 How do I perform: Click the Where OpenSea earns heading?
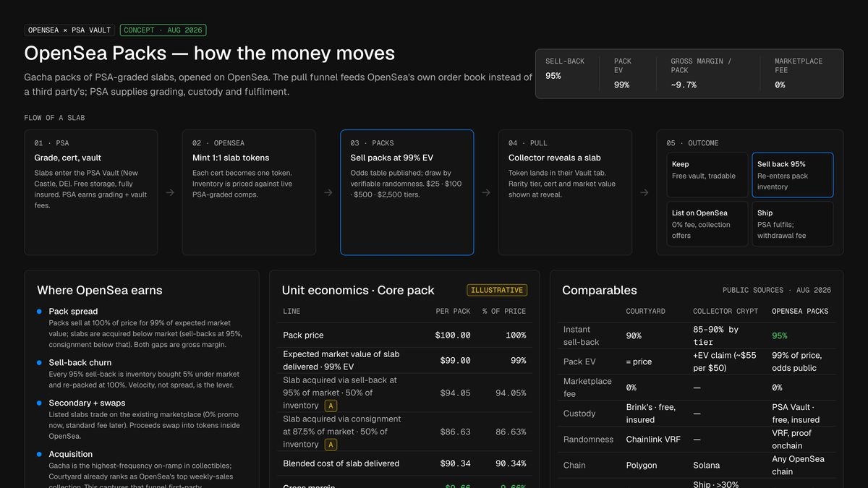[100, 290]
